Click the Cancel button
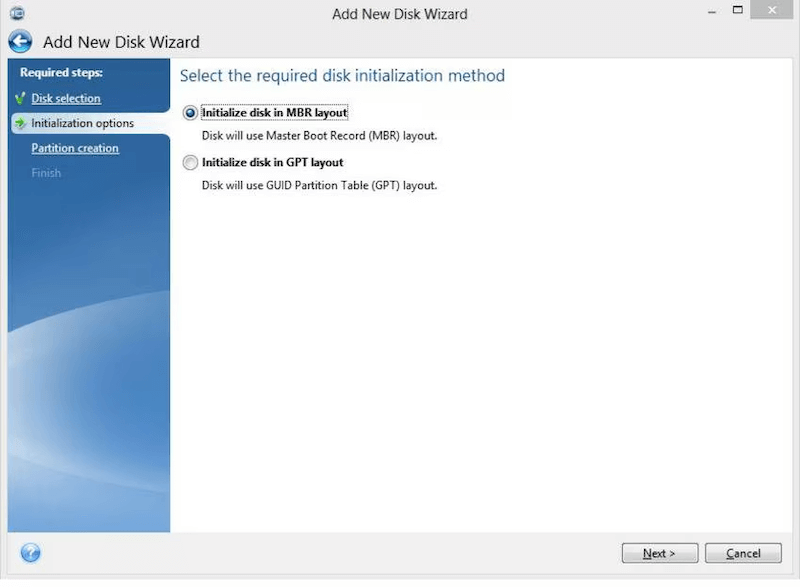This screenshot has height=587, width=800. (x=743, y=553)
